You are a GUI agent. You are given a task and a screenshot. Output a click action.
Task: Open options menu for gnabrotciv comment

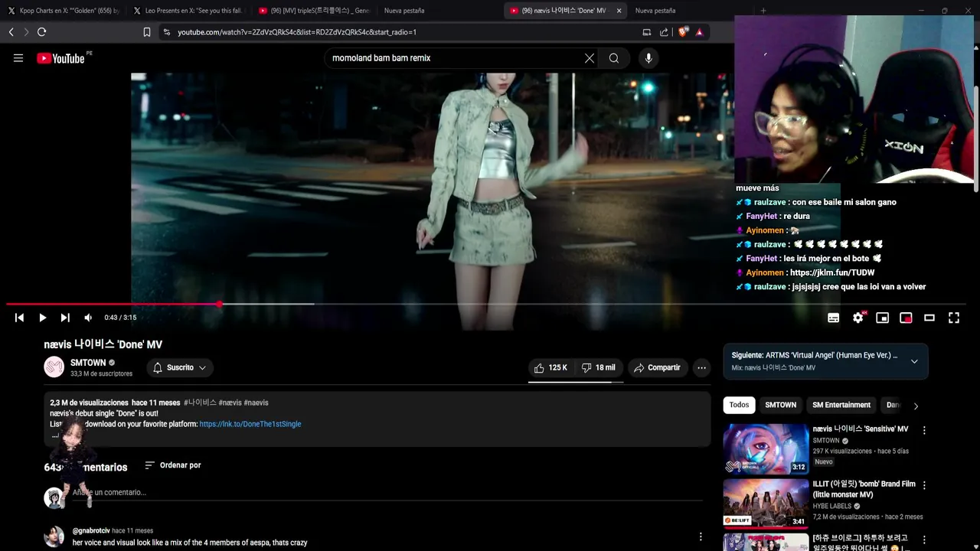[701, 536]
